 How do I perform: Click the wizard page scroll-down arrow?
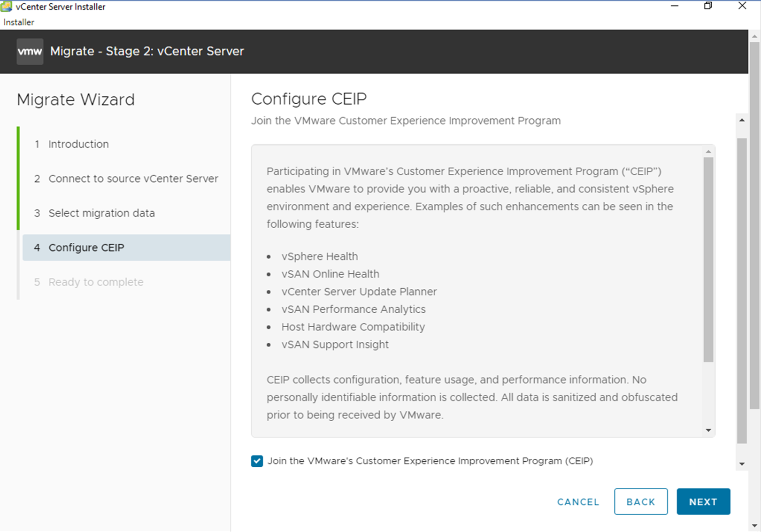click(x=742, y=464)
